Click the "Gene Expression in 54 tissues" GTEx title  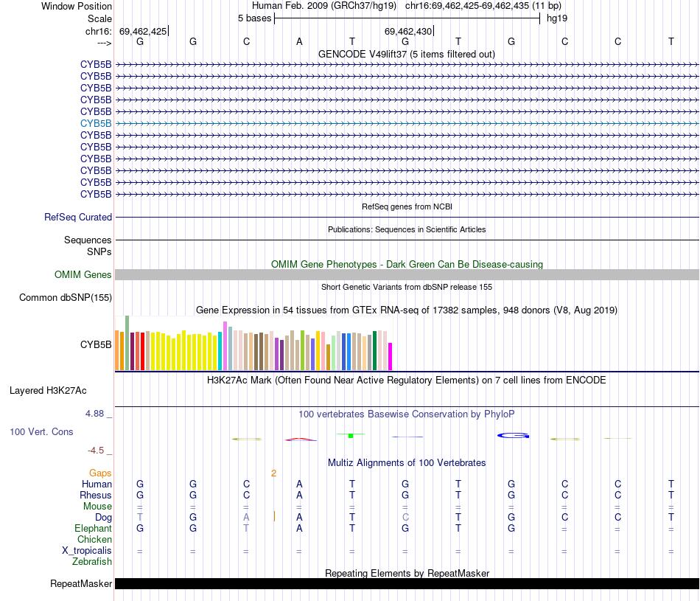[x=407, y=310]
